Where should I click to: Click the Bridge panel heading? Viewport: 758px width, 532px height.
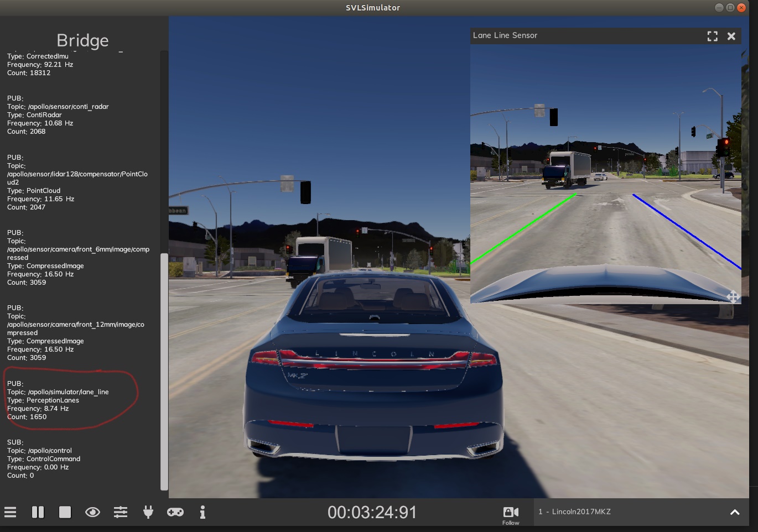click(82, 40)
